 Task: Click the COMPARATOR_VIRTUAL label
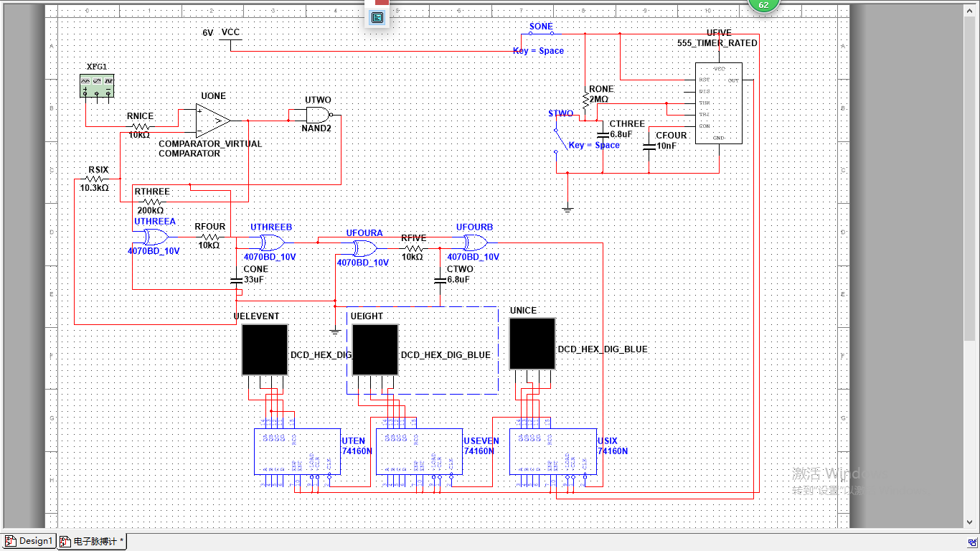210,143
